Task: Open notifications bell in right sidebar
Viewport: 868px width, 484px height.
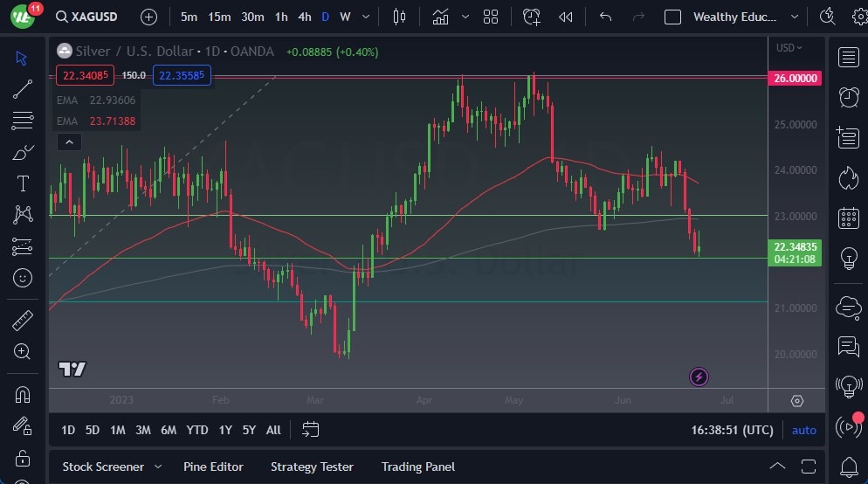Action: [x=848, y=467]
